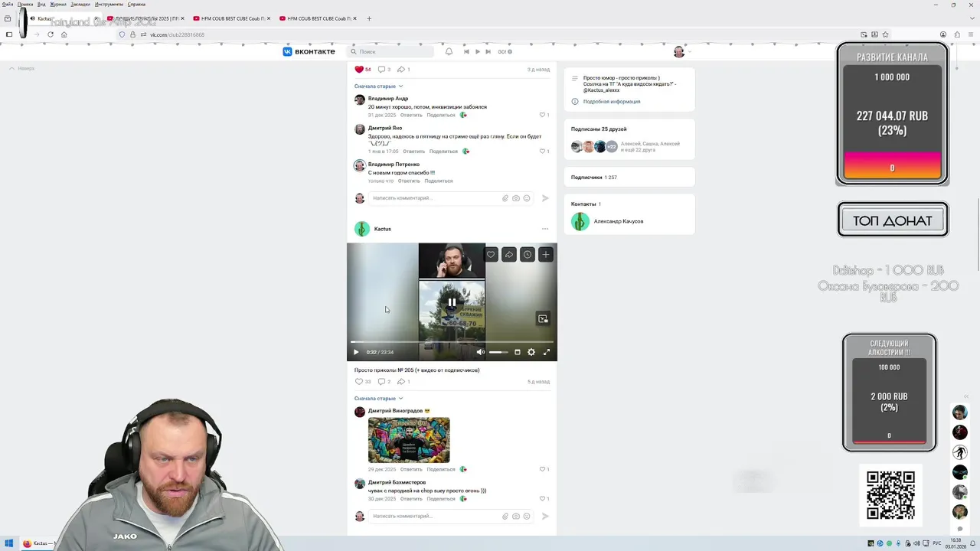980x551 pixels.
Task: Like Дмитрий Яно's comment
Action: [x=544, y=152]
